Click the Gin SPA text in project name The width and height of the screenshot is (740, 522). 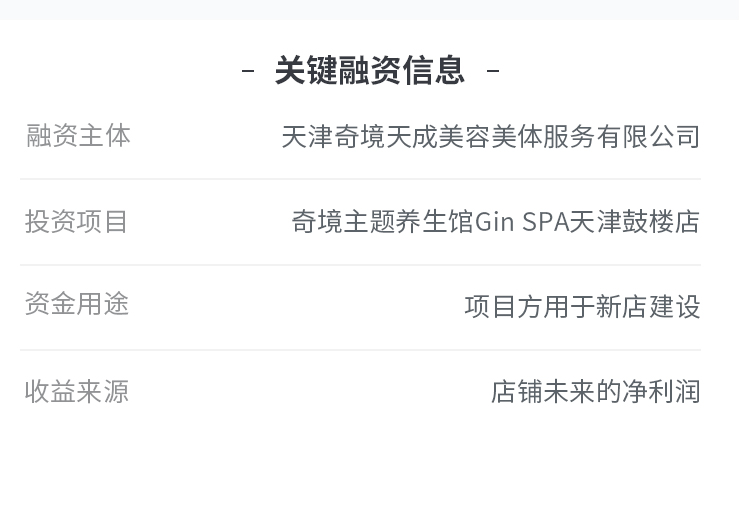point(521,222)
